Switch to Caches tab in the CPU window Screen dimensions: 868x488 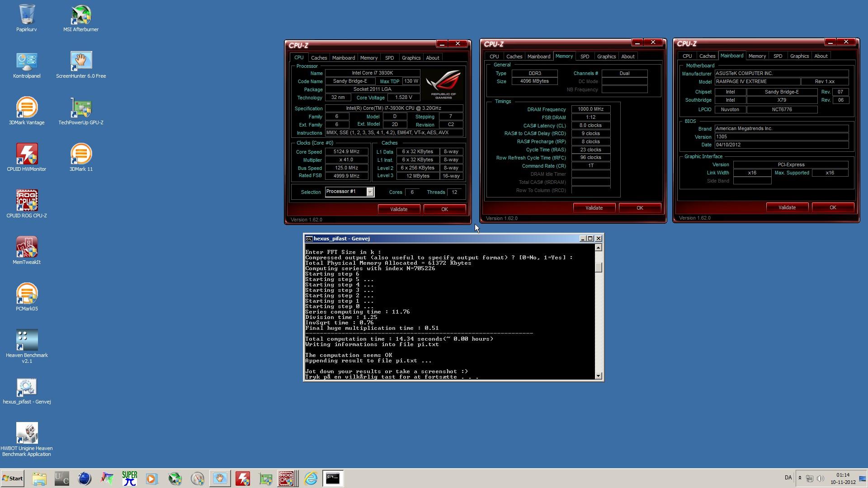click(319, 58)
